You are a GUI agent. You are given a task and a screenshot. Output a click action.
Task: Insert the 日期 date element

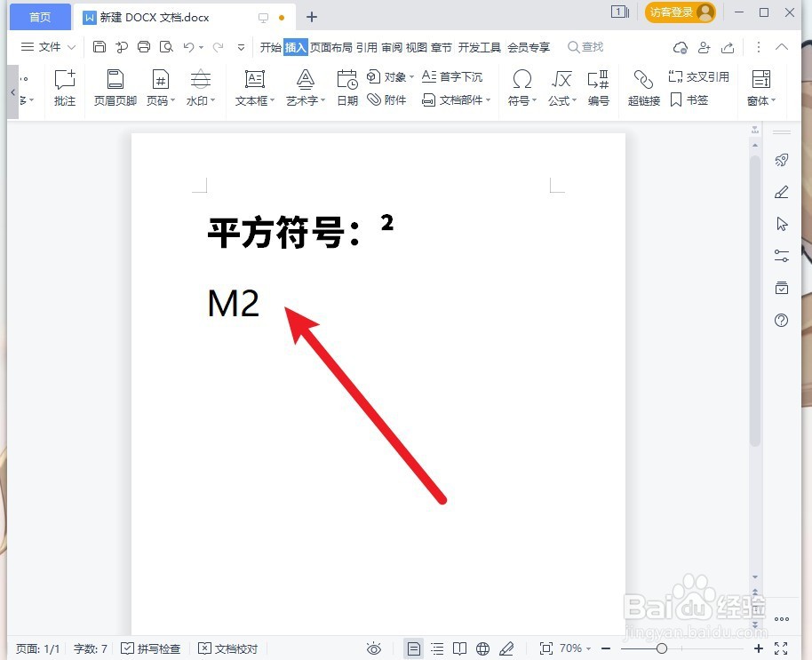pos(346,88)
